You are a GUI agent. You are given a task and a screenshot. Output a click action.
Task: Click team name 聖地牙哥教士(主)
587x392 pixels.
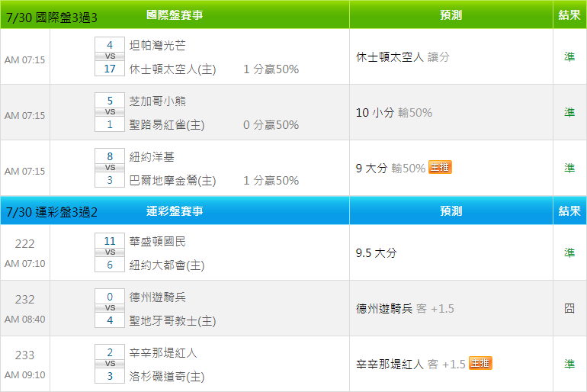coord(172,321)
